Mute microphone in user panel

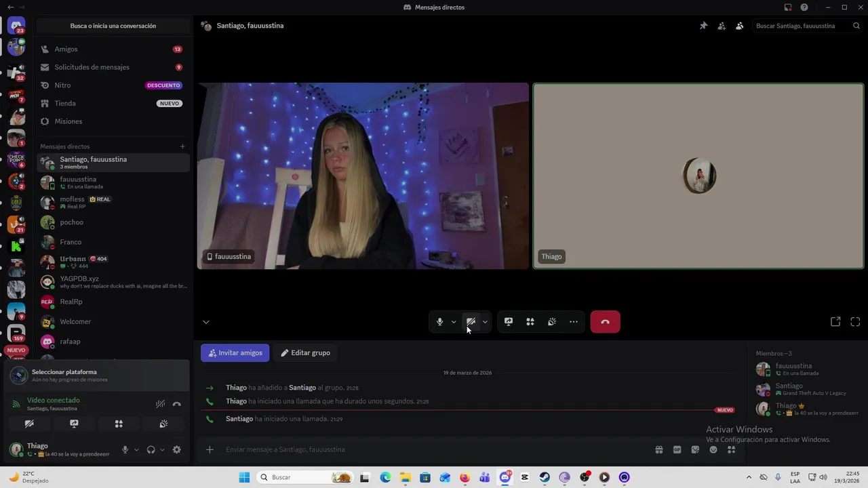(x=125, y=449)
